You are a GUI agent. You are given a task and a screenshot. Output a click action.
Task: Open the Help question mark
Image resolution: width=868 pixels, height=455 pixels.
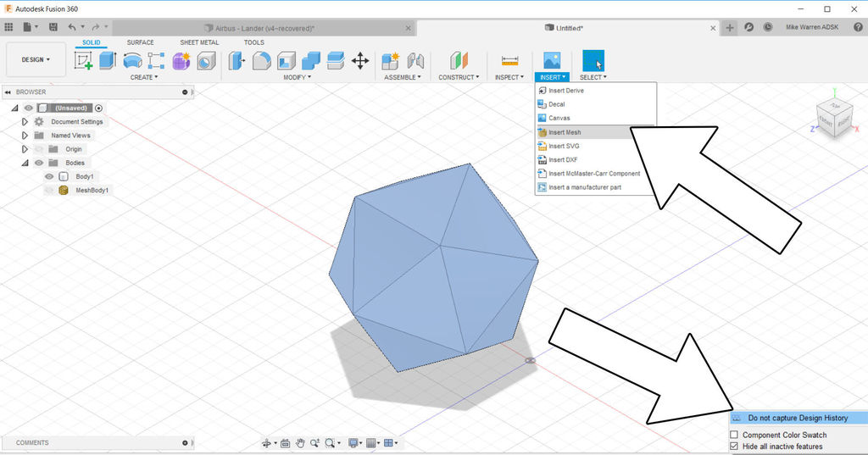858,26
